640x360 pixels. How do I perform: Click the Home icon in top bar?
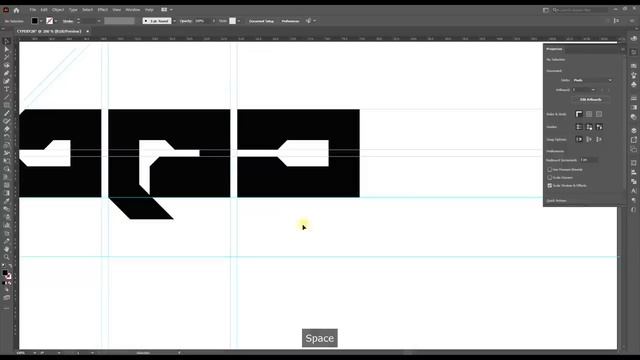16,10
